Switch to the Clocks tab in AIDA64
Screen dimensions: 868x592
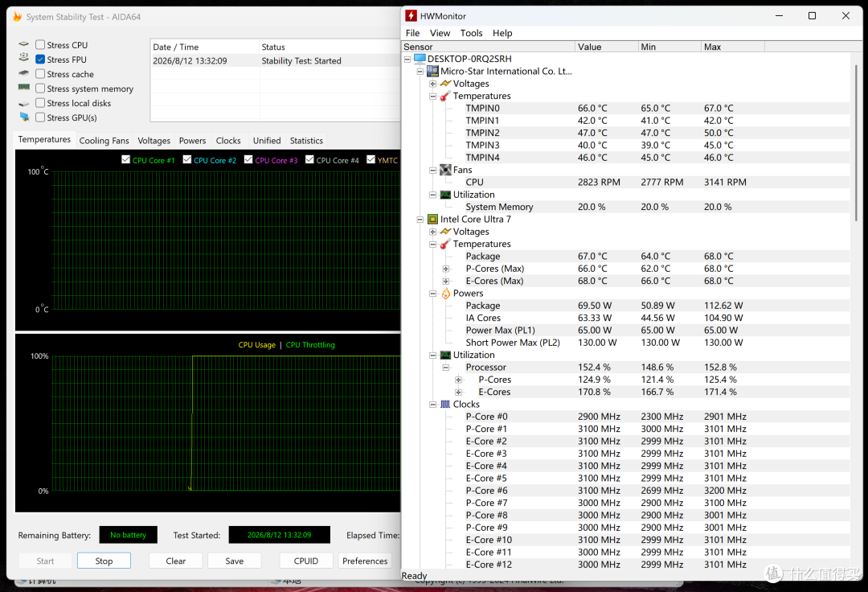click(x=228, y=141)
